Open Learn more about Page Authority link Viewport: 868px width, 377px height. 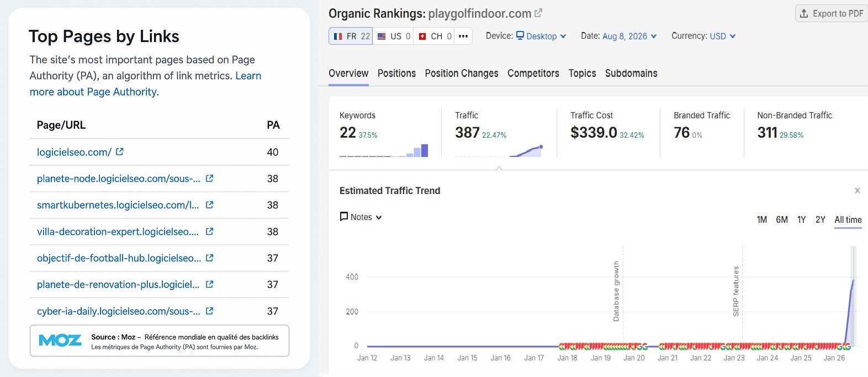(x=146, y=83)
